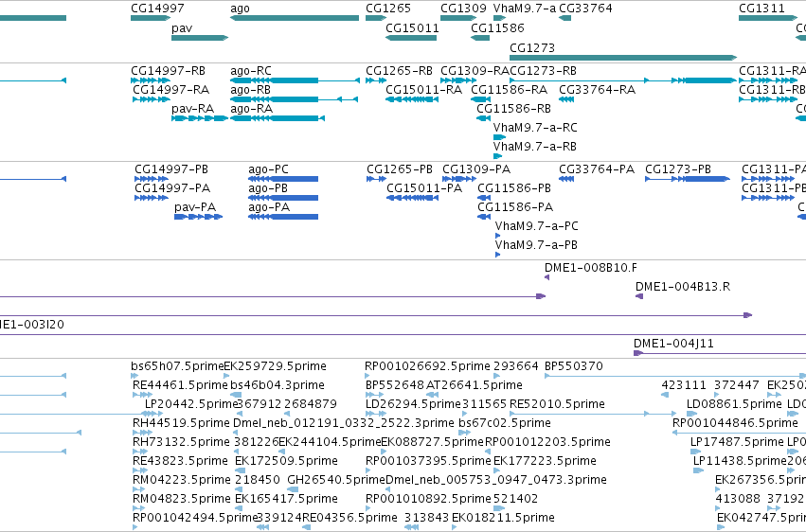Screen dimensions: 806x532
Task: Click the CG1265 gene glyph
Action: click(x=376, y=18)
